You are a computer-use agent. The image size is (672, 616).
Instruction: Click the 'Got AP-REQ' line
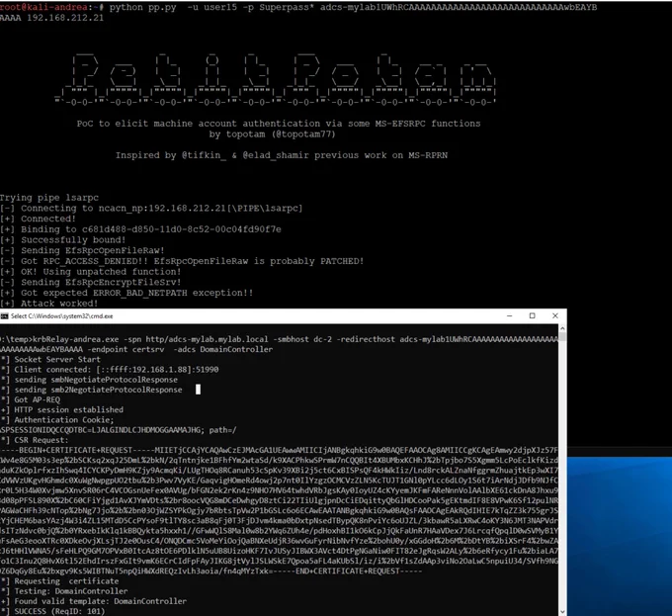31,399
